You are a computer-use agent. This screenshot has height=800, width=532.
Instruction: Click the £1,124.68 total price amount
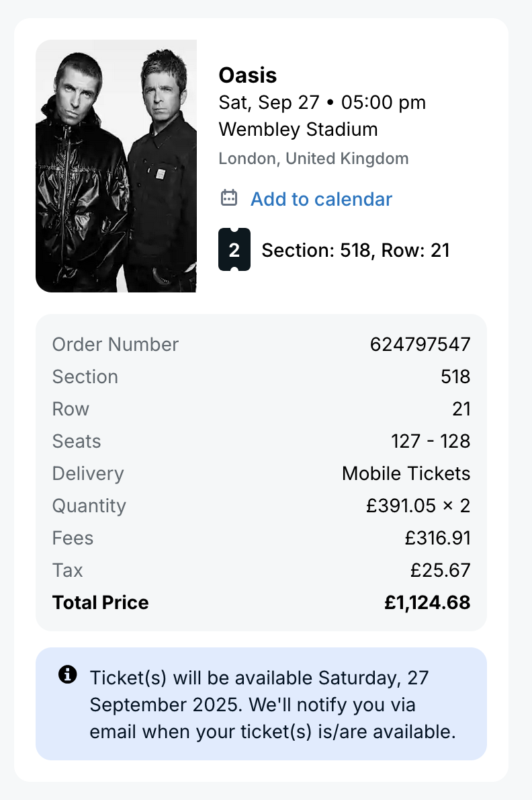point(427,602)
